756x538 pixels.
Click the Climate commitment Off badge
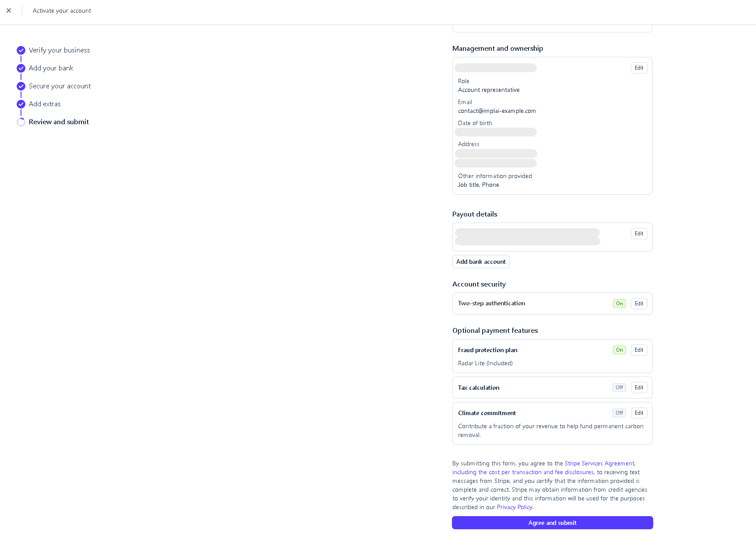coord(619,413)
